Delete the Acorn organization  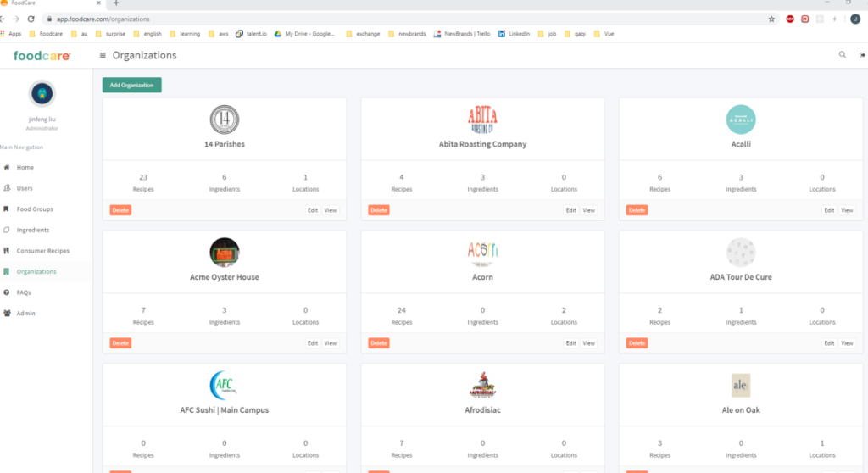click(x=379, y=343)
